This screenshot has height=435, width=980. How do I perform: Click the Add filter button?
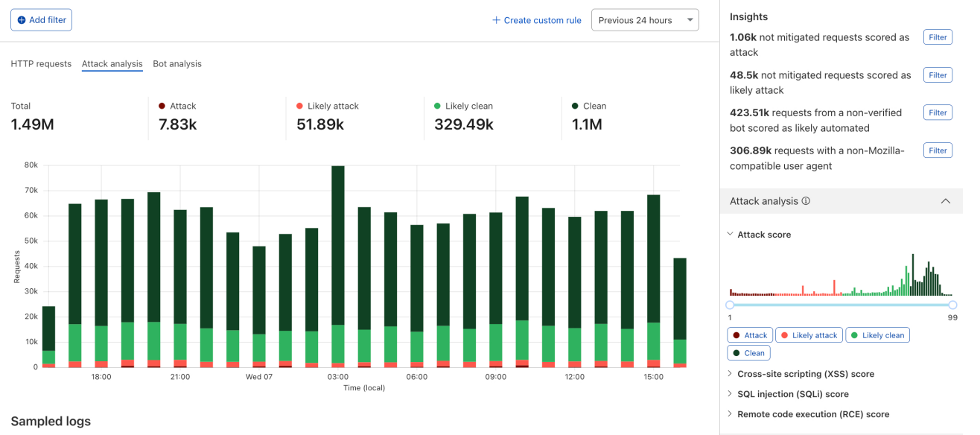pyautogui.click(x=41, y=20)
